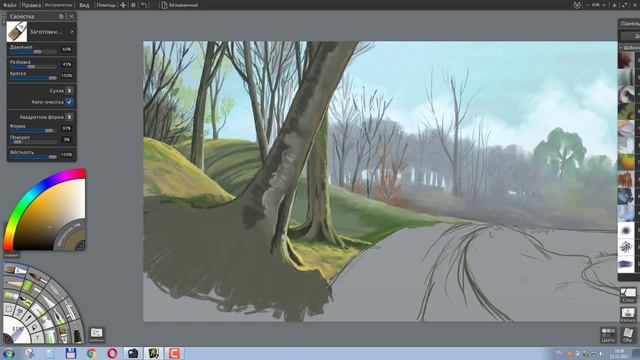Adjust the Краска slider
Screen dimensions: 640x360
point(33,78)
